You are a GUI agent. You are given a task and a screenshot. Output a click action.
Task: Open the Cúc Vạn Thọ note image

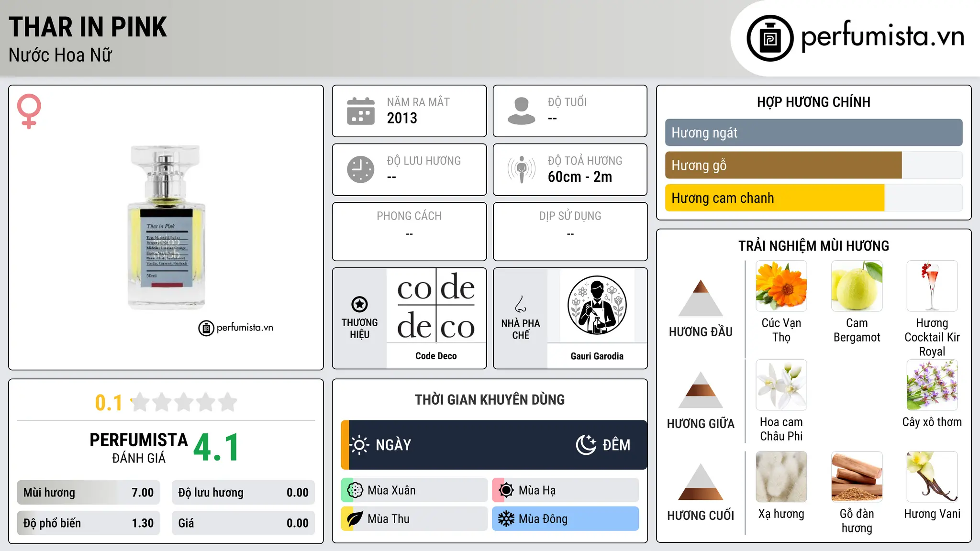point(781,286)
